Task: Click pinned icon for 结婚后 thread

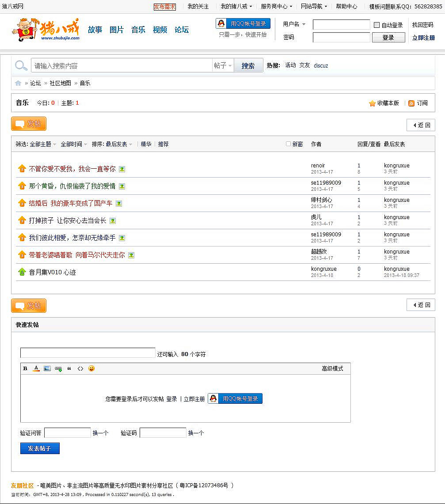Action: 22,203
